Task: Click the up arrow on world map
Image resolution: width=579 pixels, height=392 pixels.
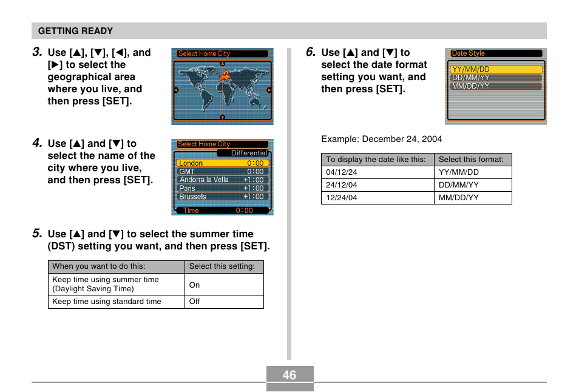Action: tap(222, 64)
